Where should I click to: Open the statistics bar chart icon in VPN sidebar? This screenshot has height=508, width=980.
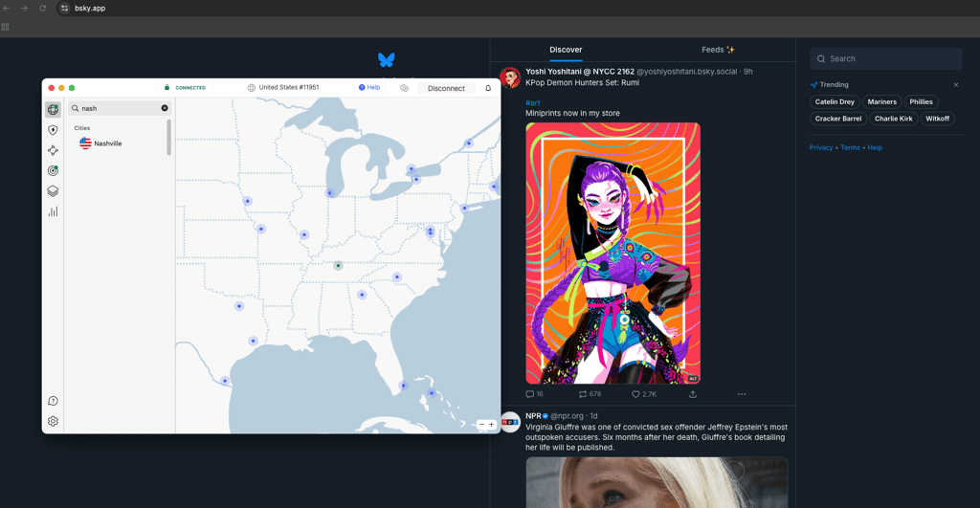pos(54,211)
